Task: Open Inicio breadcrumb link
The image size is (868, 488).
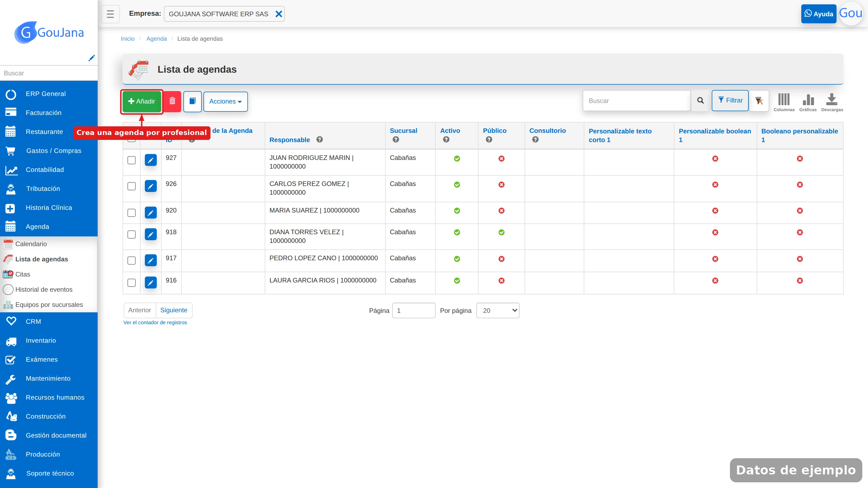Action: (127, 39)
